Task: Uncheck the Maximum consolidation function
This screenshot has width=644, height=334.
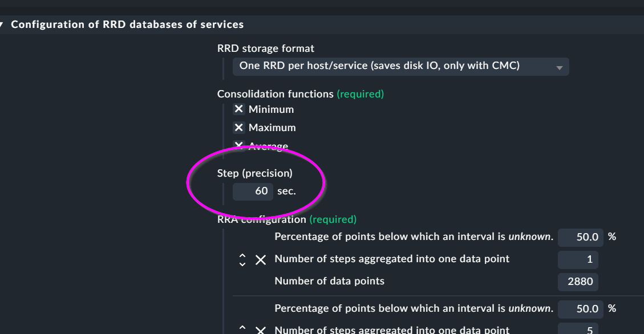Action: coord(238,127)
